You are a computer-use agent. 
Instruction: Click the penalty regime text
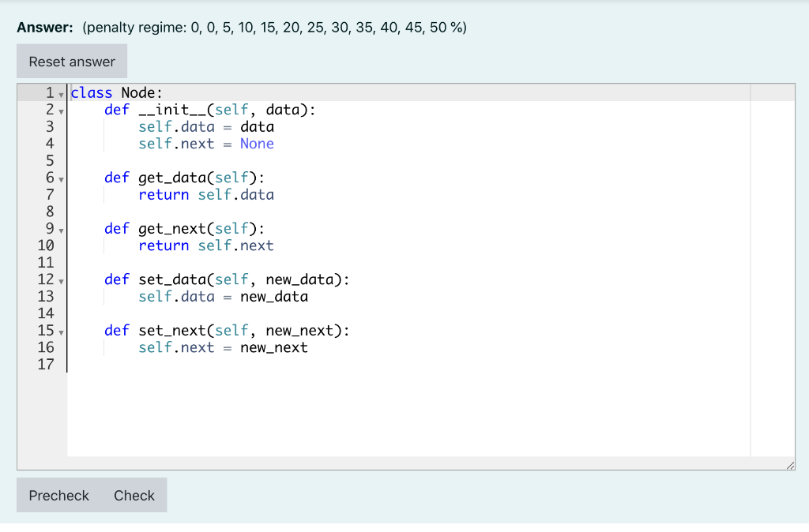point(274,28)
